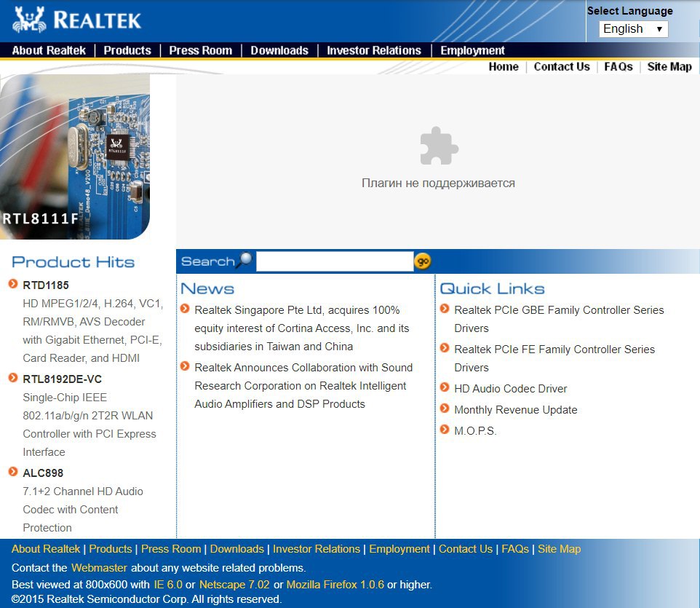Viewport: 700px width, 608px height.
Task: Read Realtek Singapore acquires Cortina Access news
Action: coord(301,328)
